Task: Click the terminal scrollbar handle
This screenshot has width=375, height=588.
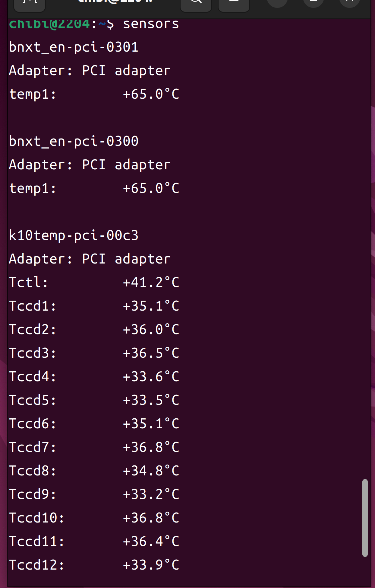Action: coord(365,517)
